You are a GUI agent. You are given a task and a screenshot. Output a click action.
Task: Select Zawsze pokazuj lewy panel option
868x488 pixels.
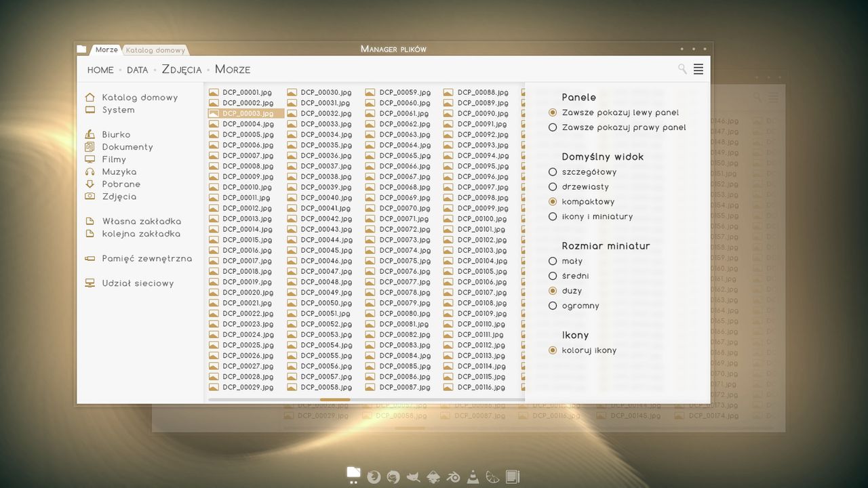[x=614, y=113]
